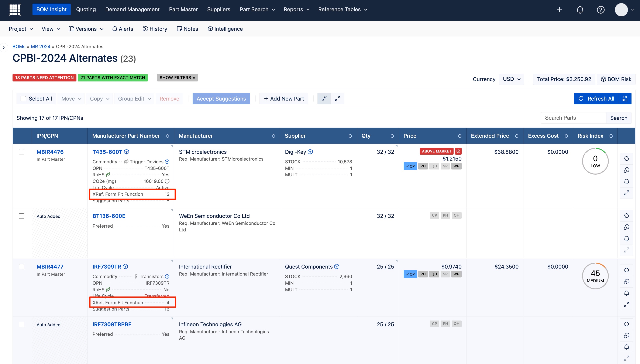Open cube icon next to Quest Components

(x=337, y=266)
